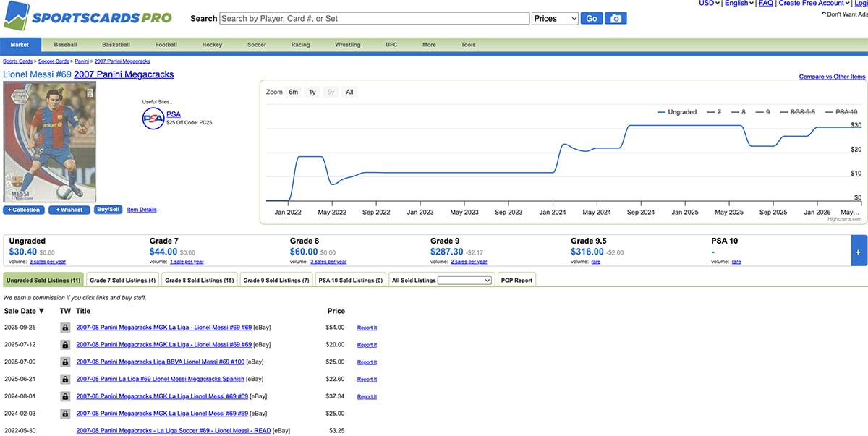The height and width of the screenshot is (436, 868).
Task: Add card with + Collection button
Action: point(24,210)
